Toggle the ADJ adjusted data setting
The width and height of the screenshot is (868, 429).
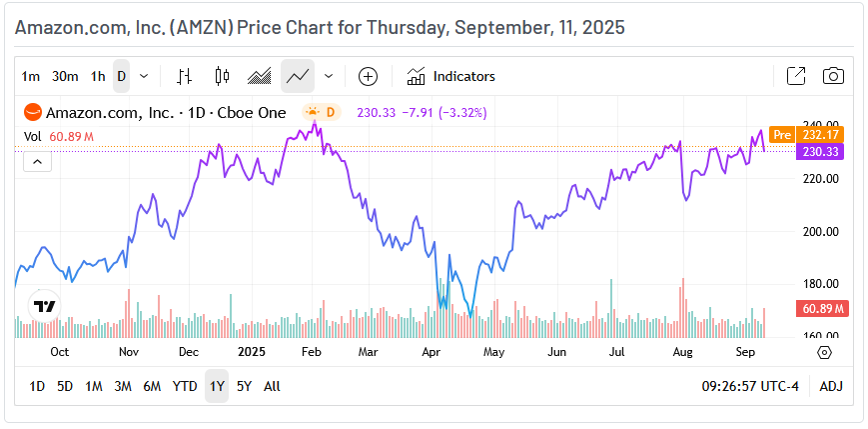831,386
